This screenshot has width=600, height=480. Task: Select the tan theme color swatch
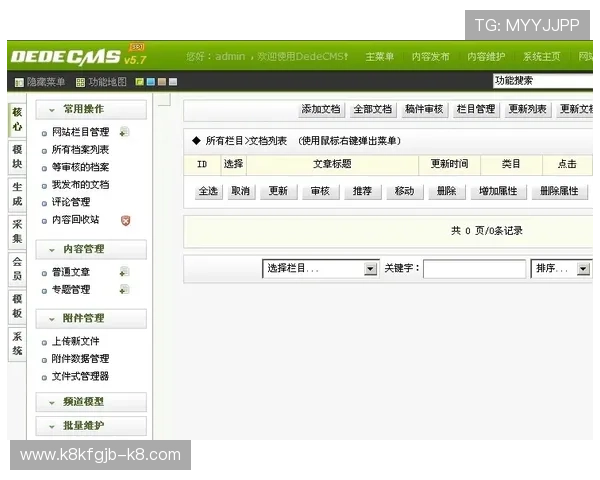[x=162, y=82]
